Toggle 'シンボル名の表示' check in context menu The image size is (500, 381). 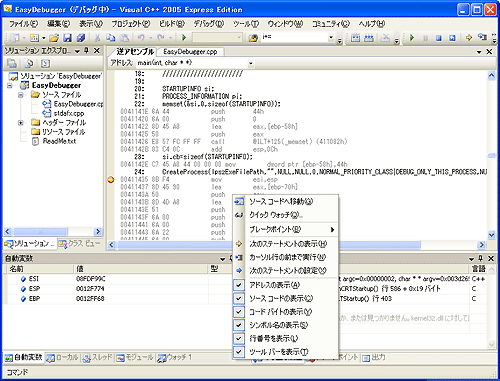(239, 325)
